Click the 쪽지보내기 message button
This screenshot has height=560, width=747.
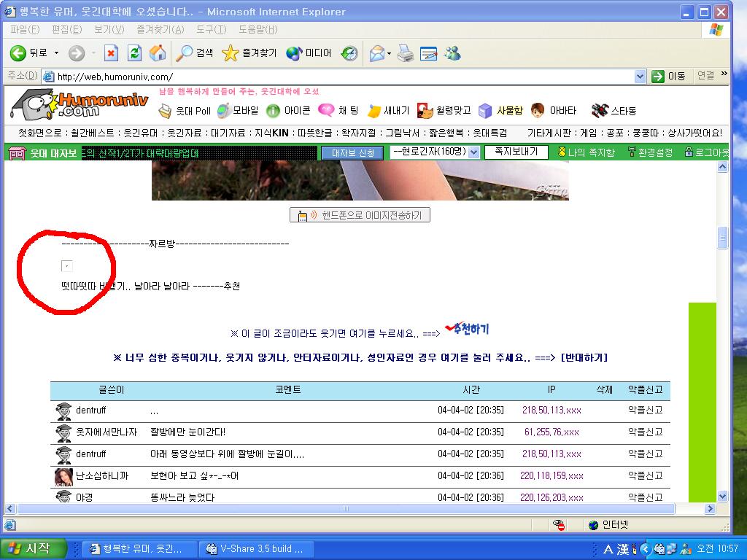(x=516, y=152)
